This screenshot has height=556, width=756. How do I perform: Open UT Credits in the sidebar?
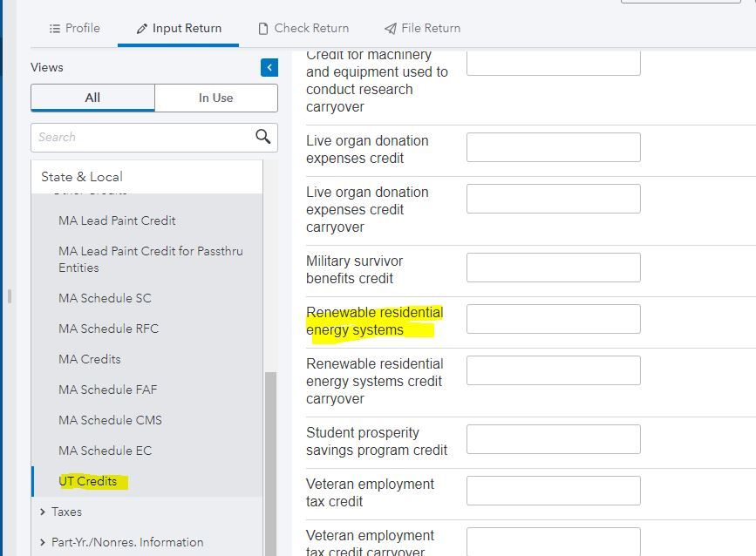[87, 481]
